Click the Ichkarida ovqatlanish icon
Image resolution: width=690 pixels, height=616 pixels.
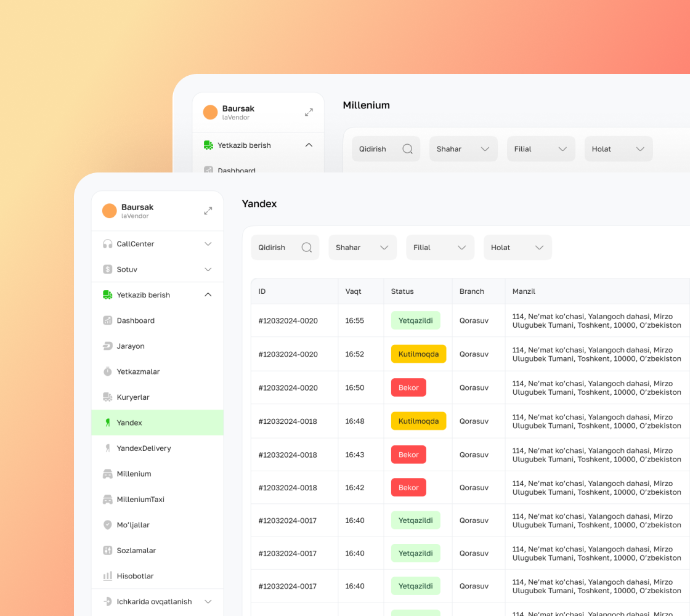[x=107, y=601]
